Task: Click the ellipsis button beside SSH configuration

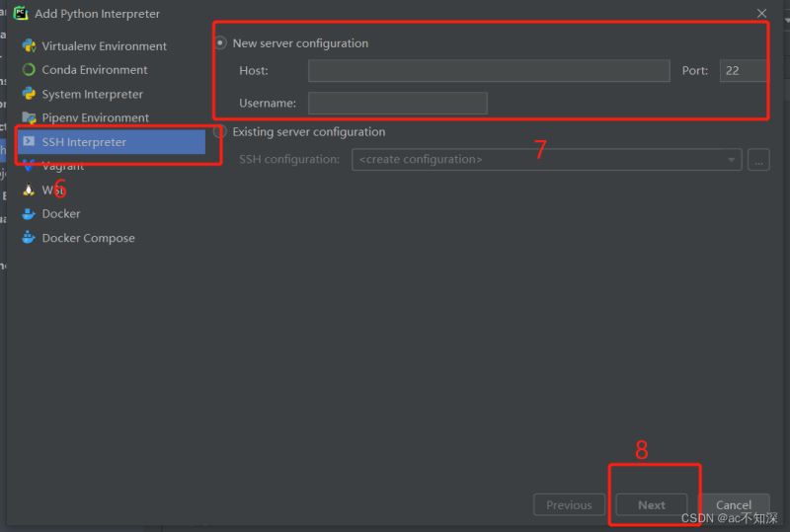Action: click(x=758, y=160)
